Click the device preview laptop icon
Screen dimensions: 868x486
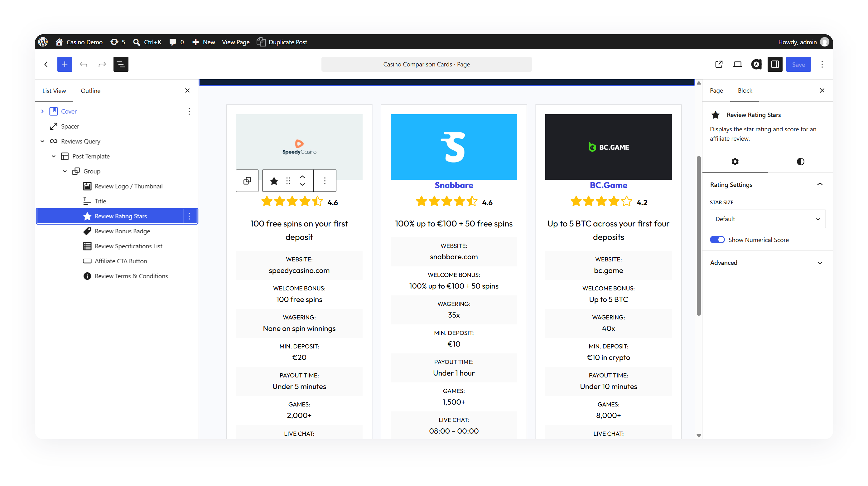click(x=738, y=64)
